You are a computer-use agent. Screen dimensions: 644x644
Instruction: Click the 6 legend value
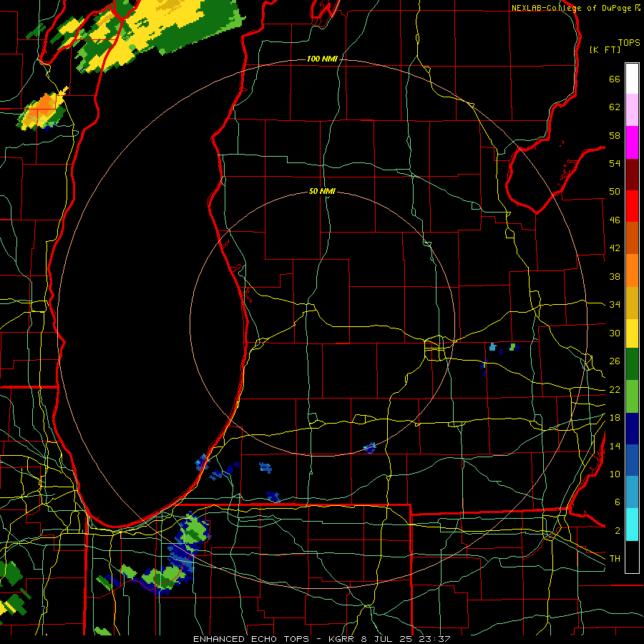[x=617, y=502]
